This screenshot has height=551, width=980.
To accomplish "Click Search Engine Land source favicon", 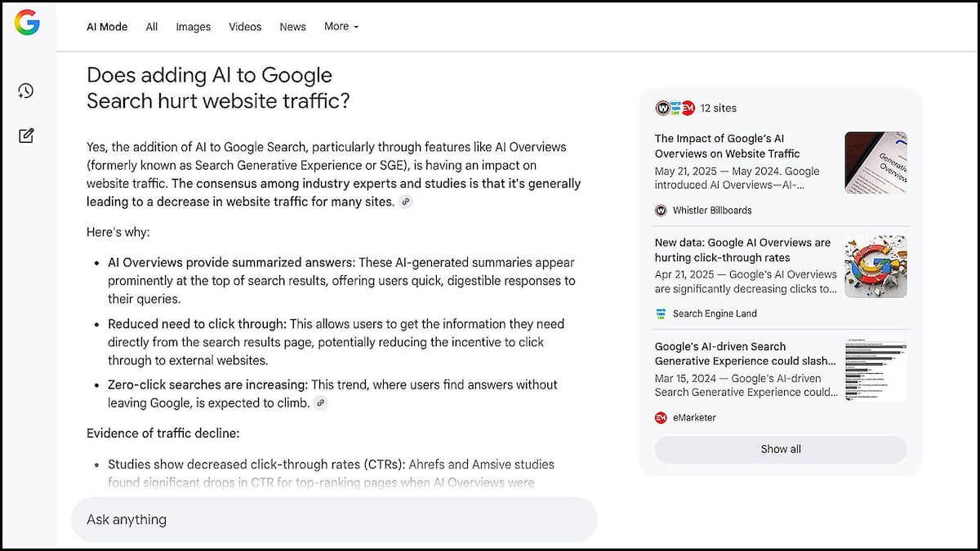I will 661,313.
